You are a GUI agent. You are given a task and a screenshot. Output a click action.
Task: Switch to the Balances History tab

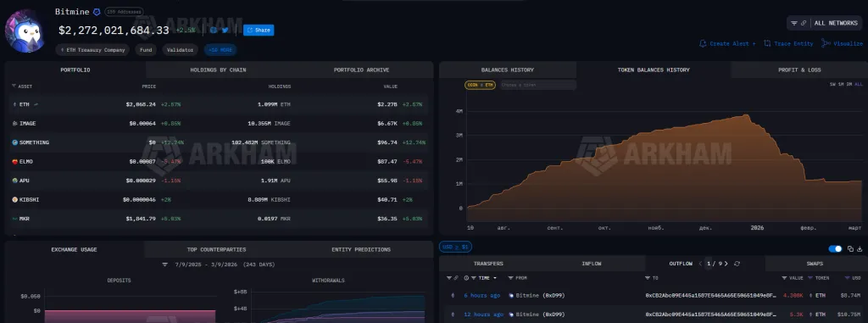(x=508, y=70)
